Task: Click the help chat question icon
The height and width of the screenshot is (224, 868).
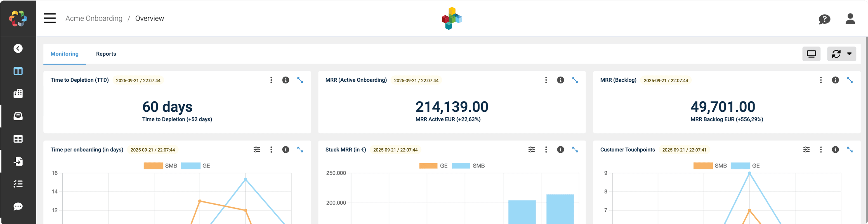Action: tap(824, 19)
